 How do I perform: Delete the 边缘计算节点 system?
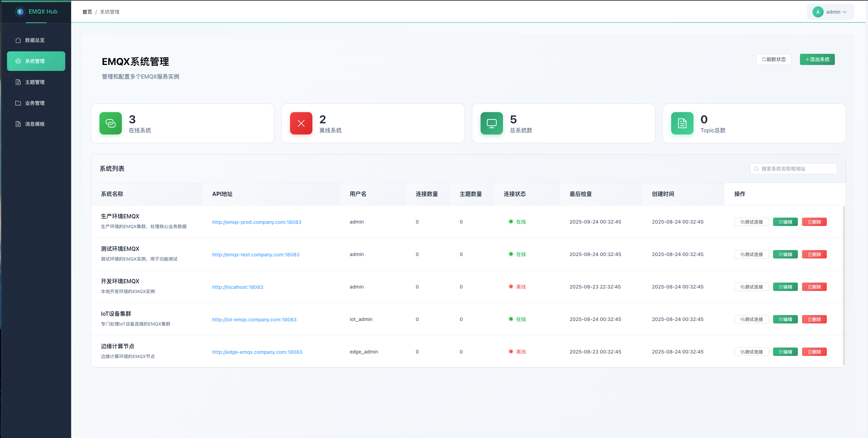click(814, 352)
